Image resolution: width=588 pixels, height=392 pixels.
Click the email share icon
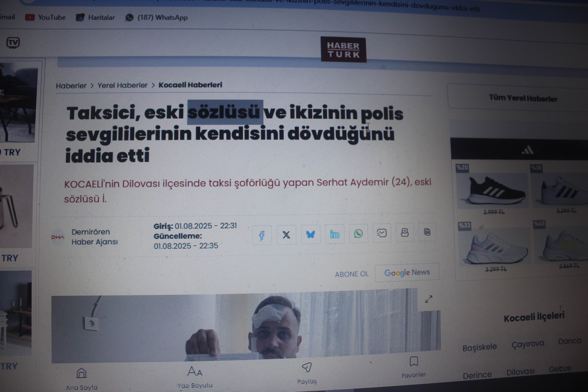click(381, 233)
